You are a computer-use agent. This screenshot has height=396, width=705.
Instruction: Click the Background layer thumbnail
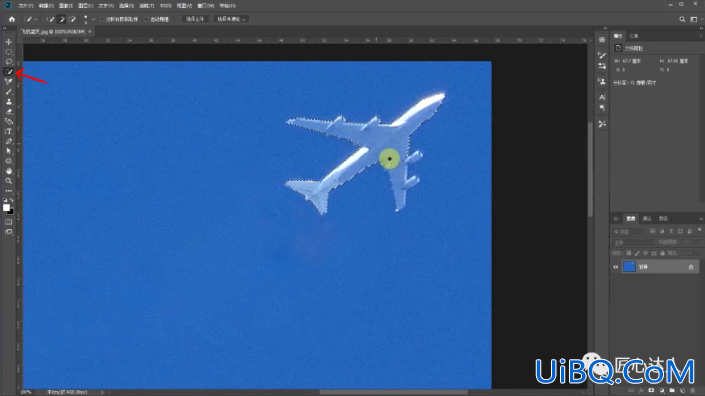(629, 267)
